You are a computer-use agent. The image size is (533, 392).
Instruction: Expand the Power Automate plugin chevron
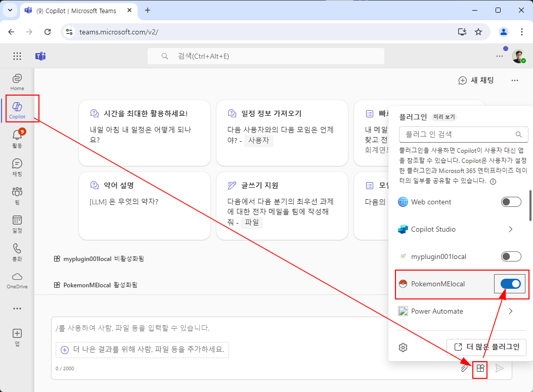[x=510, y=311]
